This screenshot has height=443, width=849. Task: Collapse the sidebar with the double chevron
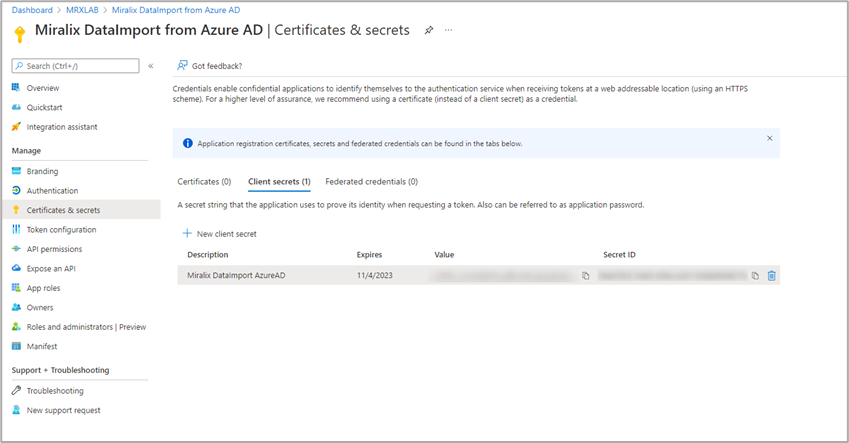coord(151,66)
